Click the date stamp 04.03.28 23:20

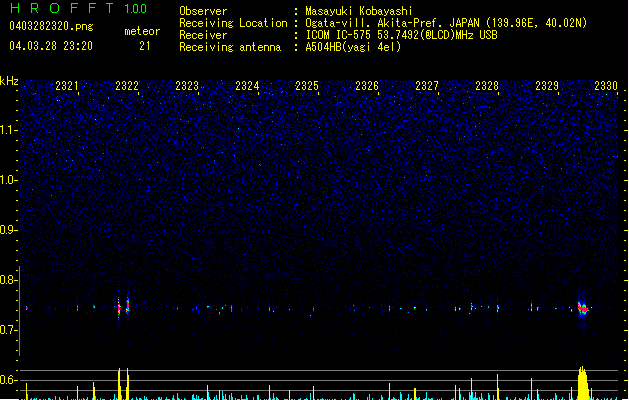pos(51,46)
